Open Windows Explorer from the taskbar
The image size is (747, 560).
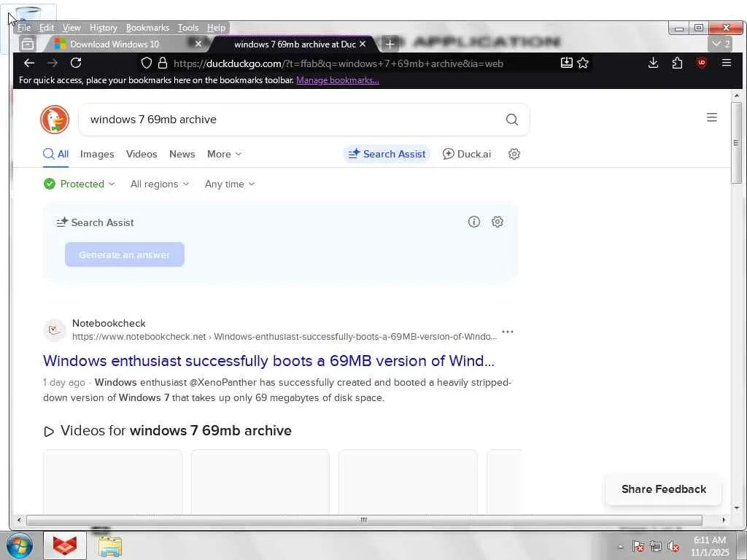coord(110,546)
